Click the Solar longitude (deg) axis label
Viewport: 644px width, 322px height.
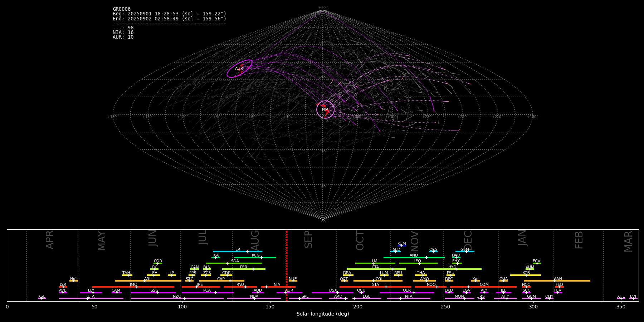pos(323,314)
